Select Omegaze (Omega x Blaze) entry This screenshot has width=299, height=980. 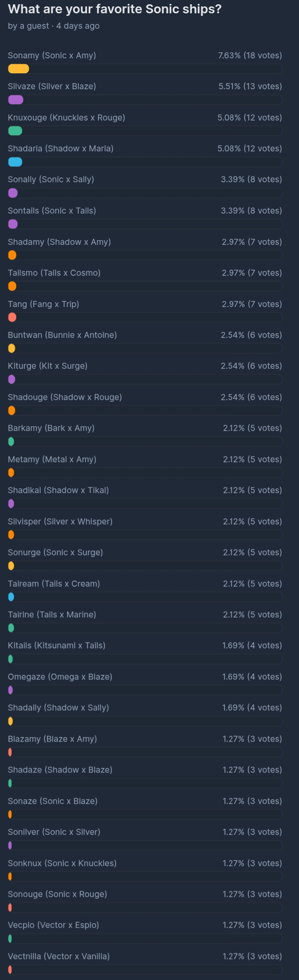(x=60, y=677)
